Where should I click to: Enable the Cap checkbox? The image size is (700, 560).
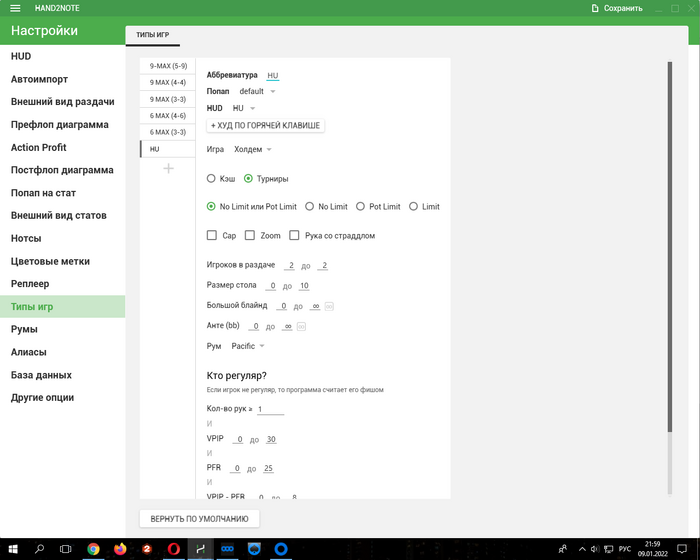pos(212,235)
